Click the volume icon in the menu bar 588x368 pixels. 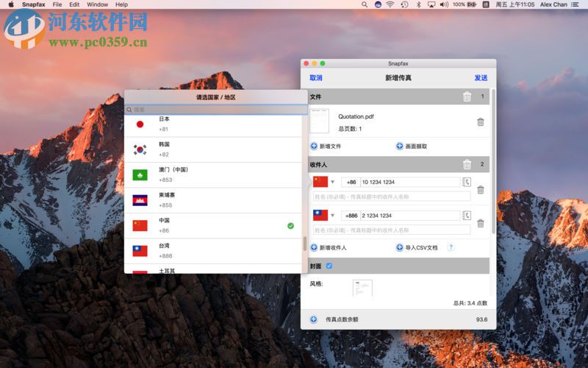point(444,4)
